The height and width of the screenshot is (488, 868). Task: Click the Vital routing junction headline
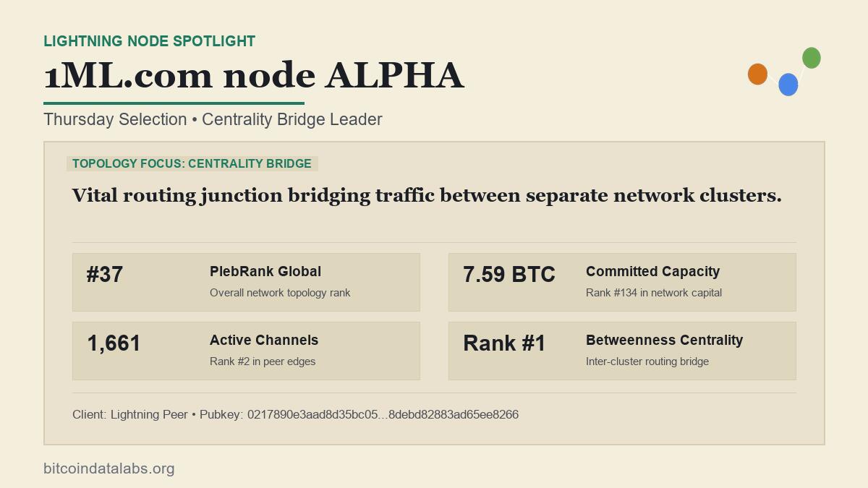pyautogui.click(x=427, y=195)
